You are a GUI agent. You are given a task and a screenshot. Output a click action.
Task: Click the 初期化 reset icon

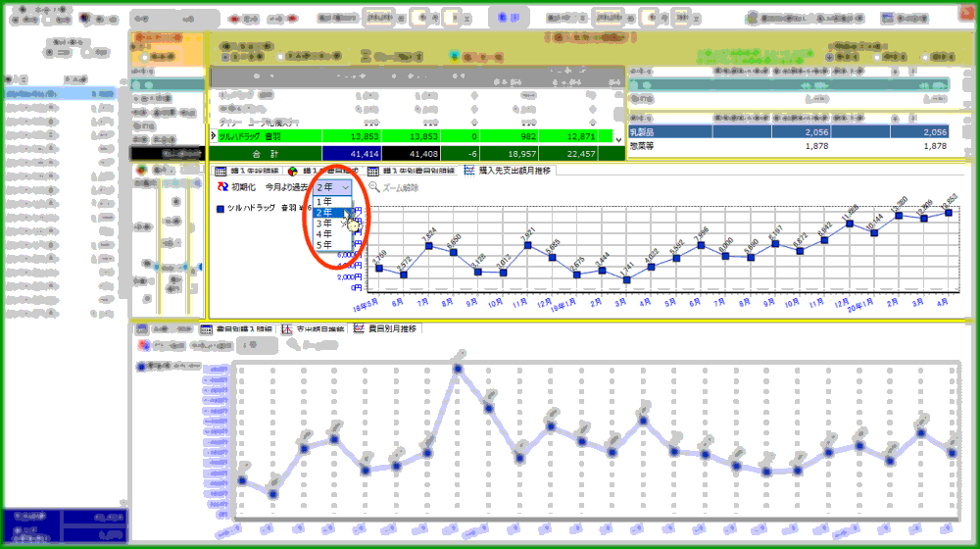[222, 187]
